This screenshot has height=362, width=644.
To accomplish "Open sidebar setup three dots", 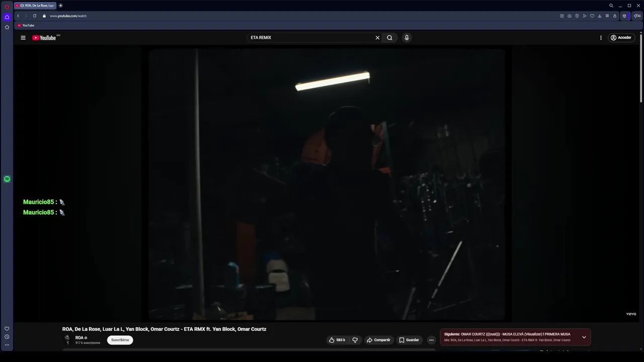I will (x=7, y=345).
